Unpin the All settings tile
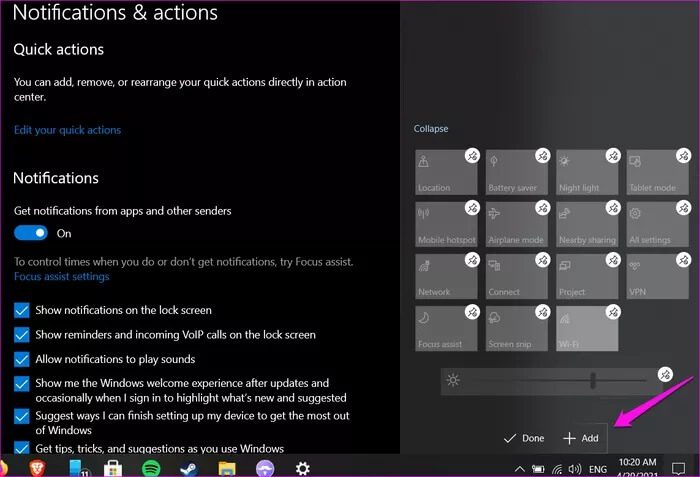The image size is (700, 477). click(x=683, y=208)
